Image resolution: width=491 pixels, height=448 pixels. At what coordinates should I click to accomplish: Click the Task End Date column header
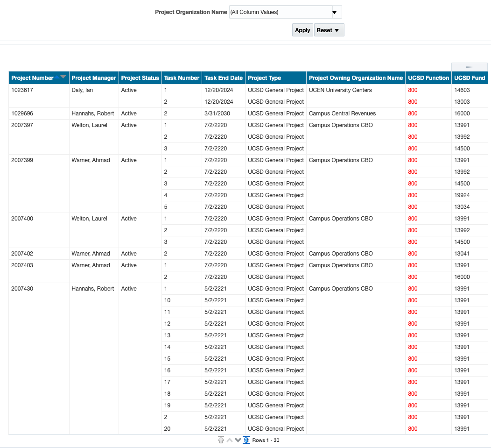223,78
